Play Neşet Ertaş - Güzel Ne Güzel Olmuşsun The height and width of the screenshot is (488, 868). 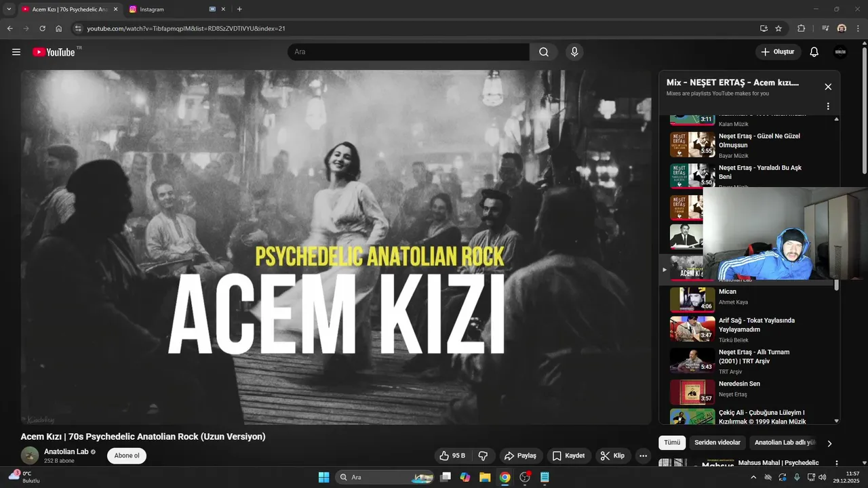pyautogui.click(x=759, y=140)
